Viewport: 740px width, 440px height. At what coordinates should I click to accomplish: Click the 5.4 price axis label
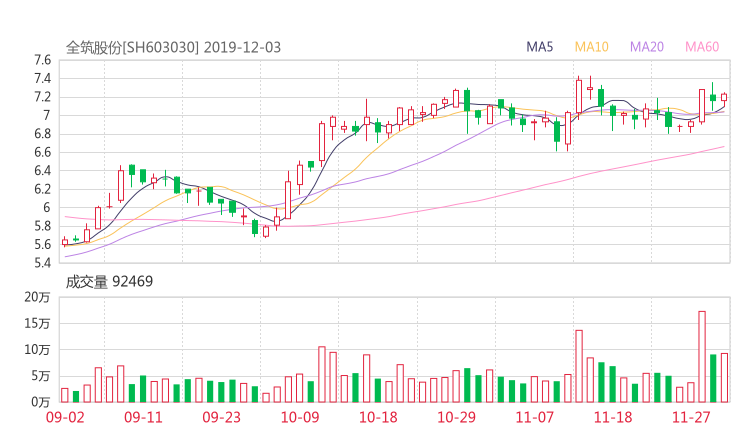(42, 262)
